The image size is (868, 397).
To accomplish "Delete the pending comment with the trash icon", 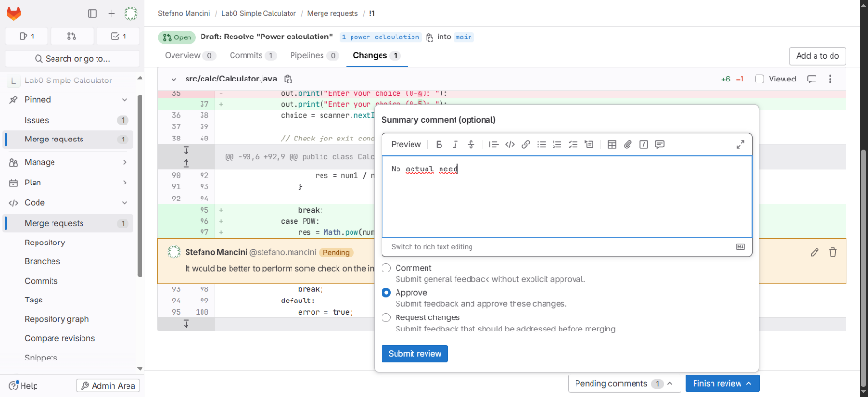I will point(832,252).
